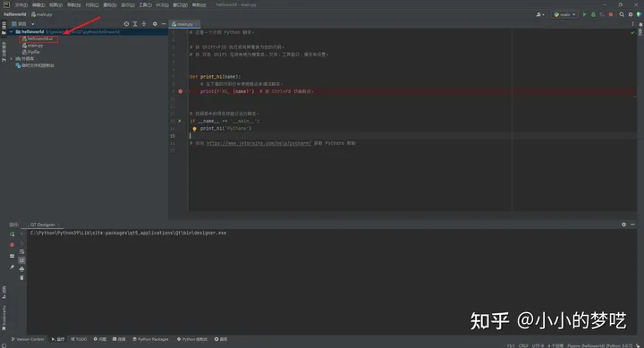Select helloworld.ui file in project tree
Screen dimensions: 644x348
(x=39, y=38)
